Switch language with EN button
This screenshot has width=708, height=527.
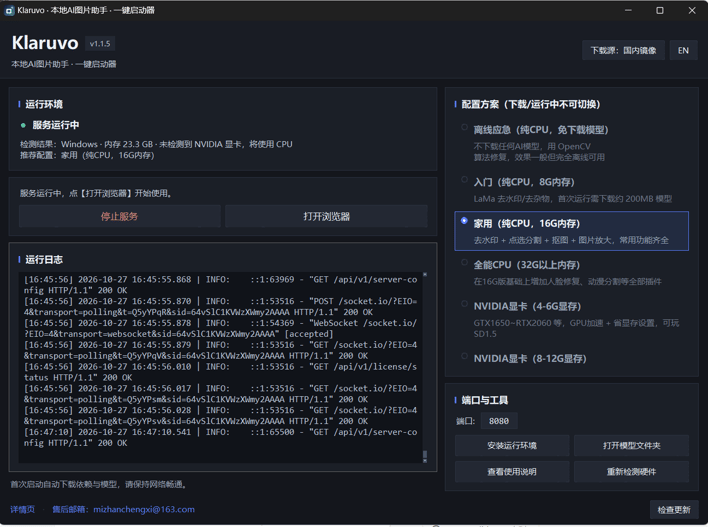point(683,51)
